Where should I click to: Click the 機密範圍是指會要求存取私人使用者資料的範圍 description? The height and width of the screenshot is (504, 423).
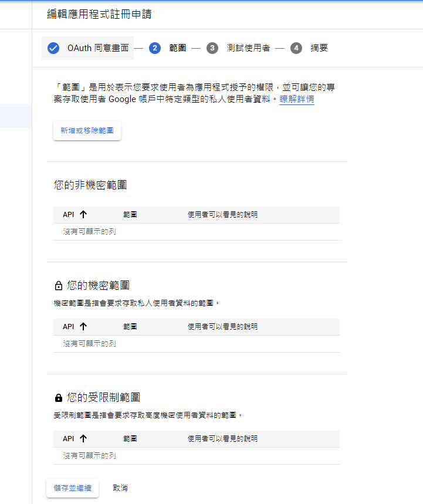[x=136, y=303]
